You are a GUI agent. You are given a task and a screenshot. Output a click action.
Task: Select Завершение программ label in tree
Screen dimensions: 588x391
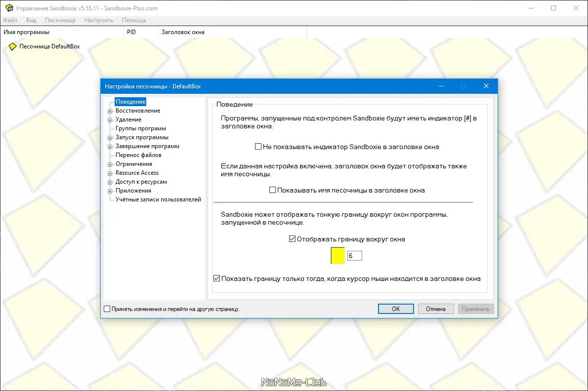tap(147, 147)
